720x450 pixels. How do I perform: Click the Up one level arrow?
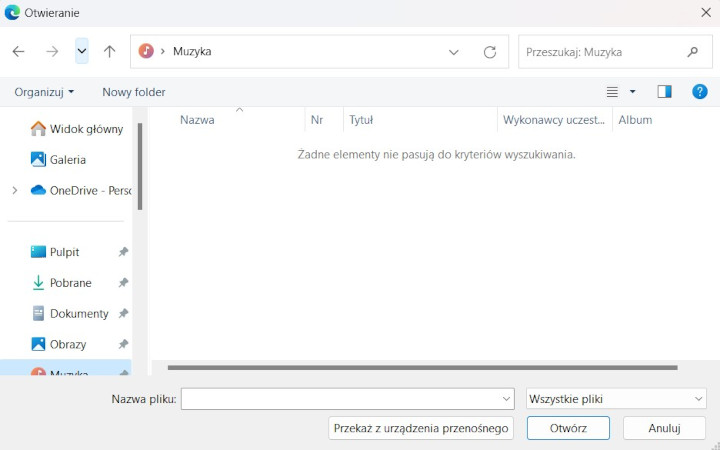(x=110, y=51)
